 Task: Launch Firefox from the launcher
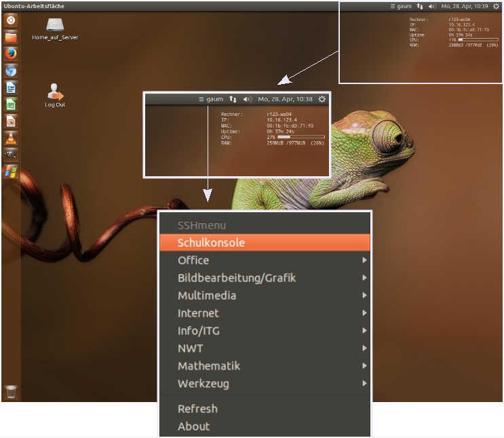point(11,54)
